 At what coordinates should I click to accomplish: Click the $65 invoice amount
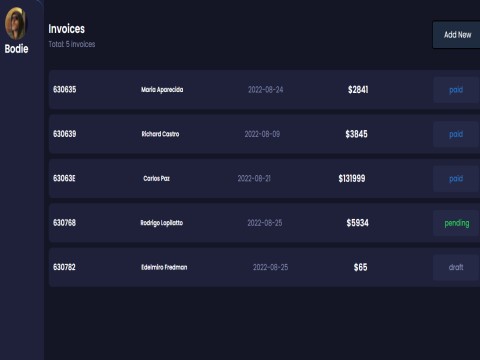click(360, 267)
